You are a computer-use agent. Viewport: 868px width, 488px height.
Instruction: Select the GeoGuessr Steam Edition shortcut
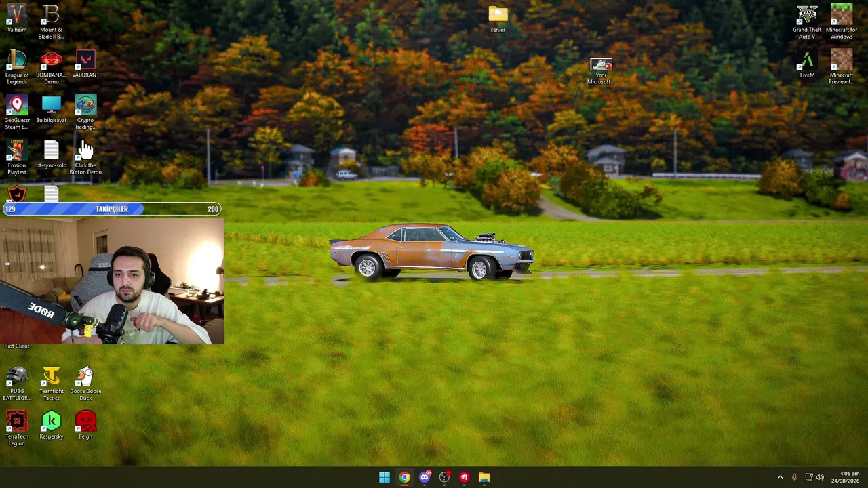[17, 112]
